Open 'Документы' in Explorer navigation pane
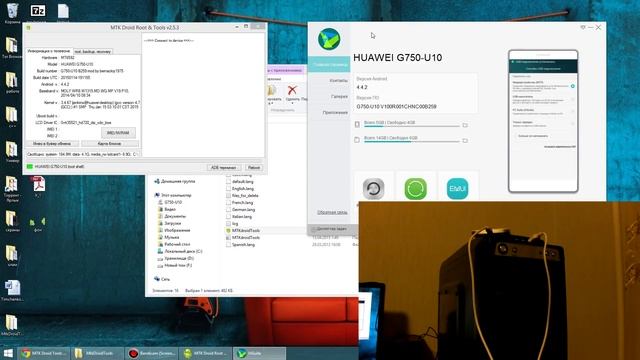Screen dimensions: 640x360 [171, 216]
